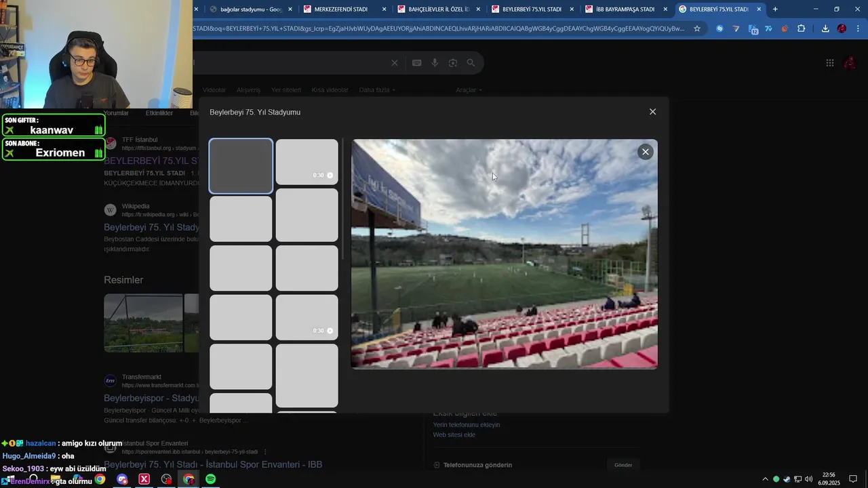The image size is (868, 488).
Task: Click the Yerin telefonunu ekleyin link
Action: click(467, 425)
